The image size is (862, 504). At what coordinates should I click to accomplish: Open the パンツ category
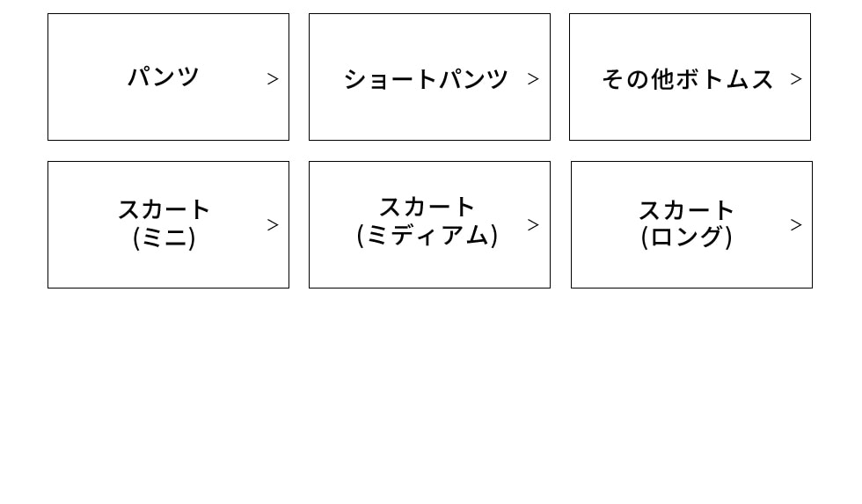point(168,77)
